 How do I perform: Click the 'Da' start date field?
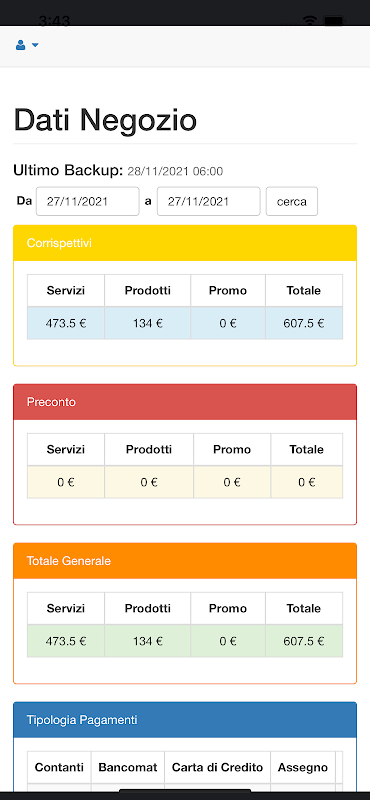click(x=88, y=202)
